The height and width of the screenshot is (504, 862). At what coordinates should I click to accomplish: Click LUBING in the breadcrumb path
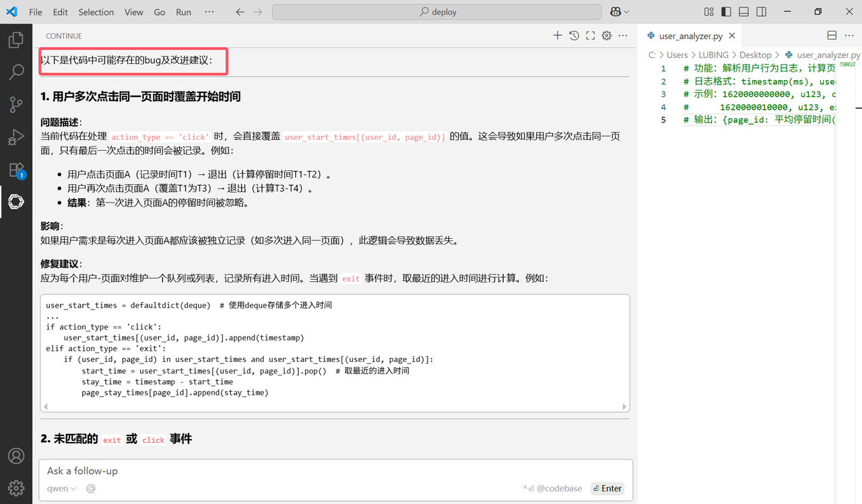pos(714,55)
